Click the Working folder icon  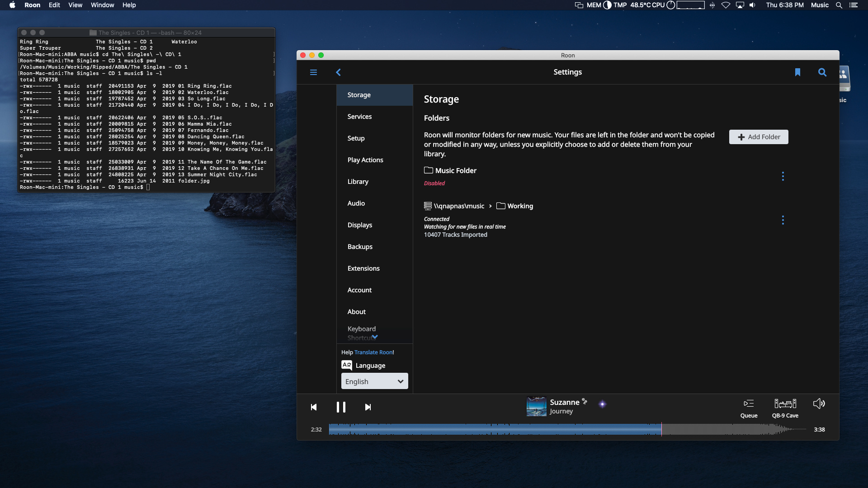click(501, 206)
